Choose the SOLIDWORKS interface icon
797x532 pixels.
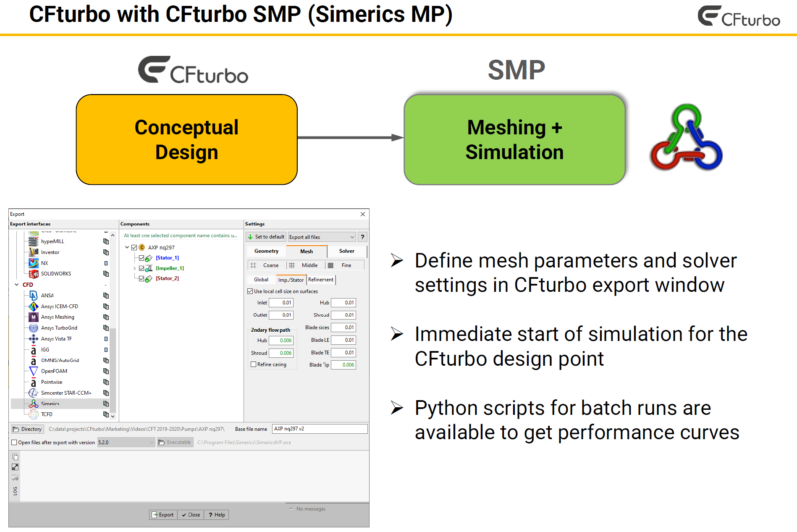point(34,274)
